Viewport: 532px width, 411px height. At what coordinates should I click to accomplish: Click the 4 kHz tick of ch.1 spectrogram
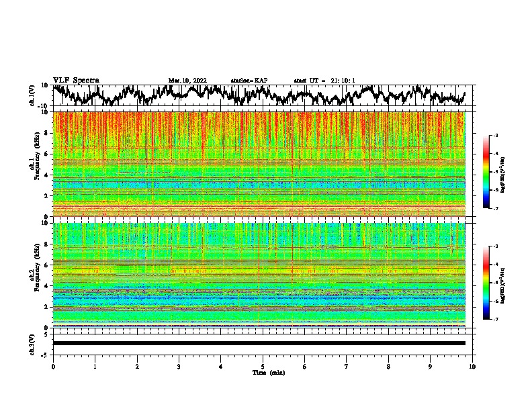point(47,175)
